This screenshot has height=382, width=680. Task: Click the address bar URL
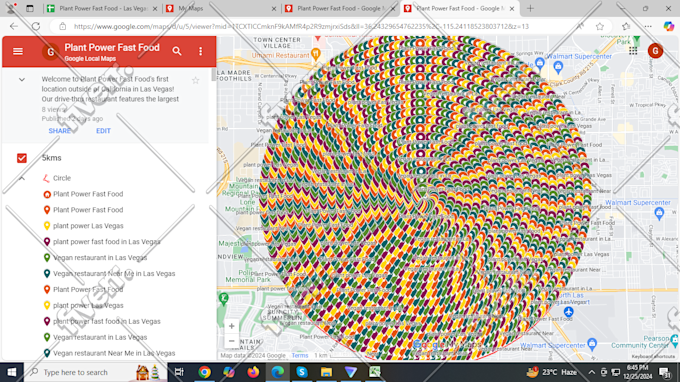tap(301, 26)
